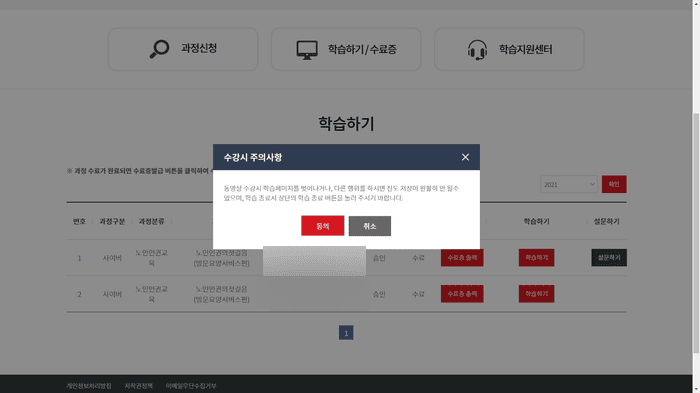Click the gray 취소 button

370,226
